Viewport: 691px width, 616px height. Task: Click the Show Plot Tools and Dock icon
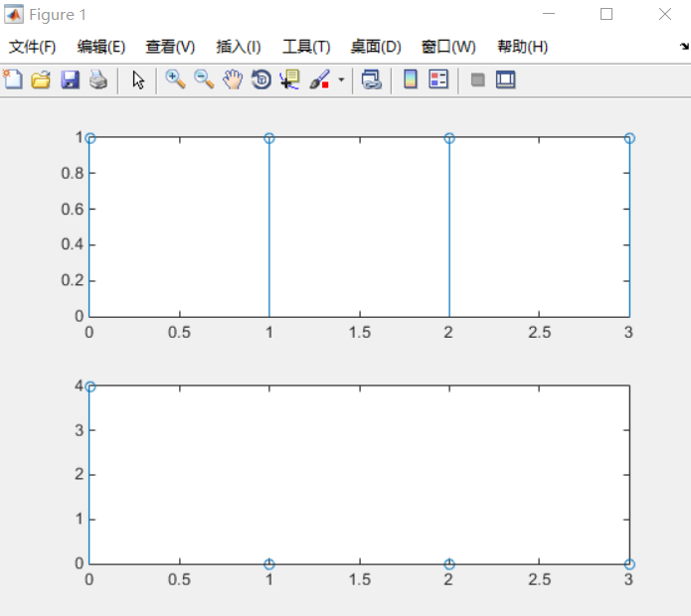pos(505,79)
